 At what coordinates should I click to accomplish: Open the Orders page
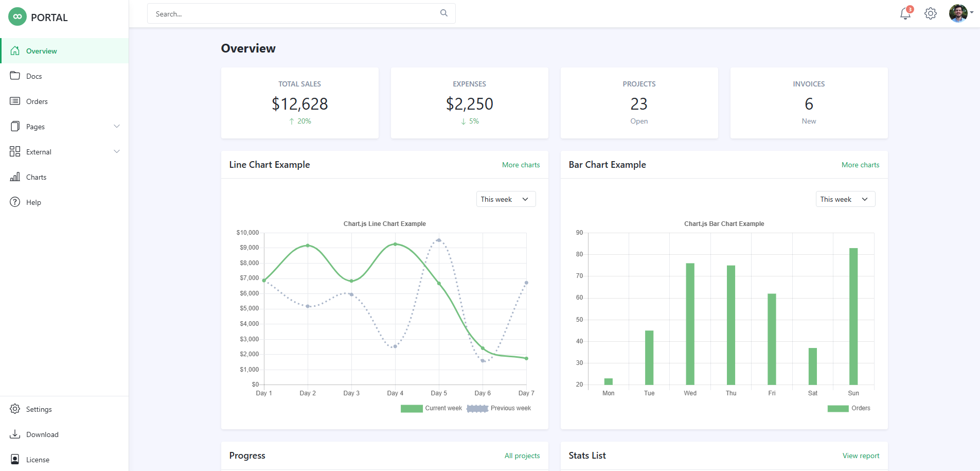64,101
